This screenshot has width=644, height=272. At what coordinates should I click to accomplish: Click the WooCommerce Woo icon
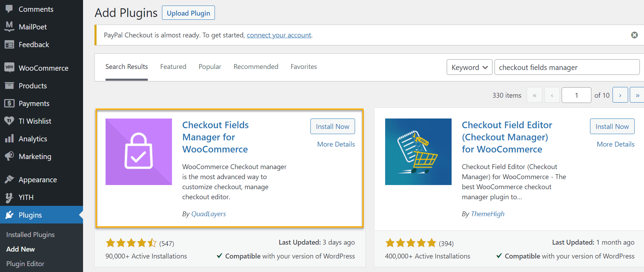click(x=9, y=67)
